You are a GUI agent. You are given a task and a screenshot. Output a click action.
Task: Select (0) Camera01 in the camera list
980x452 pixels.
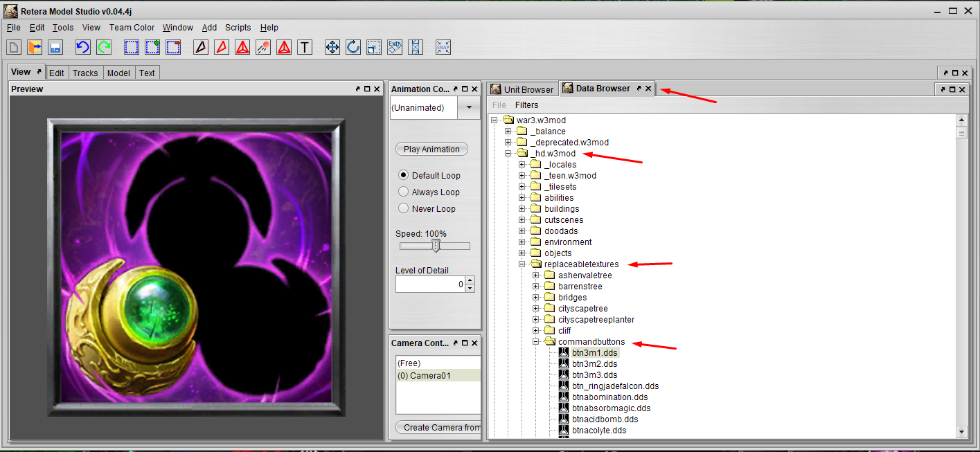[438, 375]
